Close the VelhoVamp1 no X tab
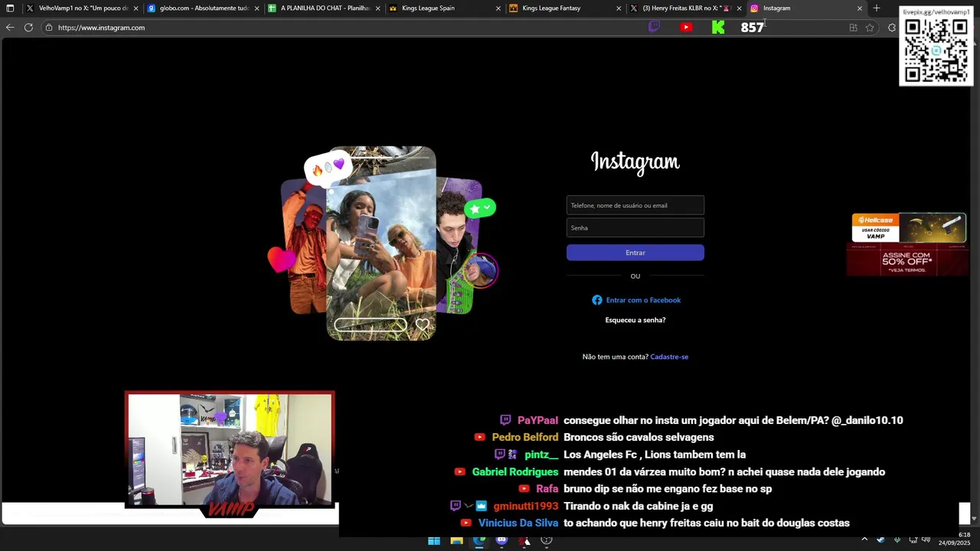Image resolution: width=980 pixels, height=551 pixels. pyautogui.click(x=136, y=8)
